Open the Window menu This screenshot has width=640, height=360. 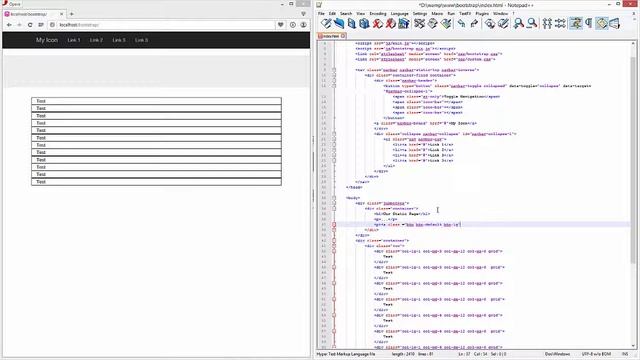[500, 13]
